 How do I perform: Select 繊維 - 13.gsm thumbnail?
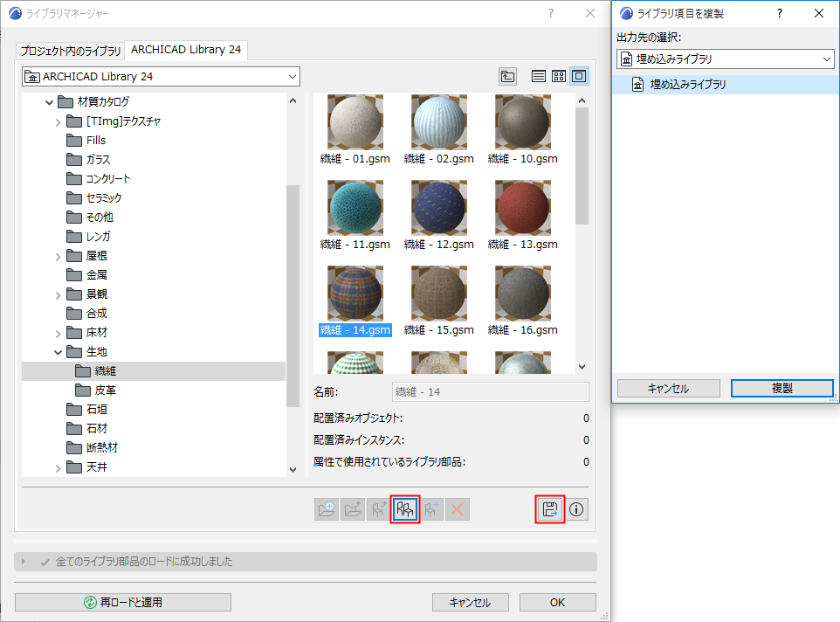pyautogui.click(x=523, y=208)
